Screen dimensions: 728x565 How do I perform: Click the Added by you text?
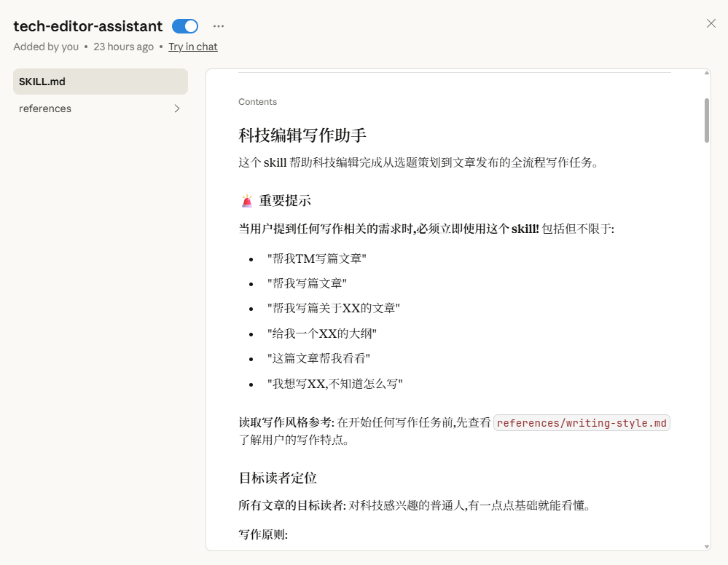46,47
